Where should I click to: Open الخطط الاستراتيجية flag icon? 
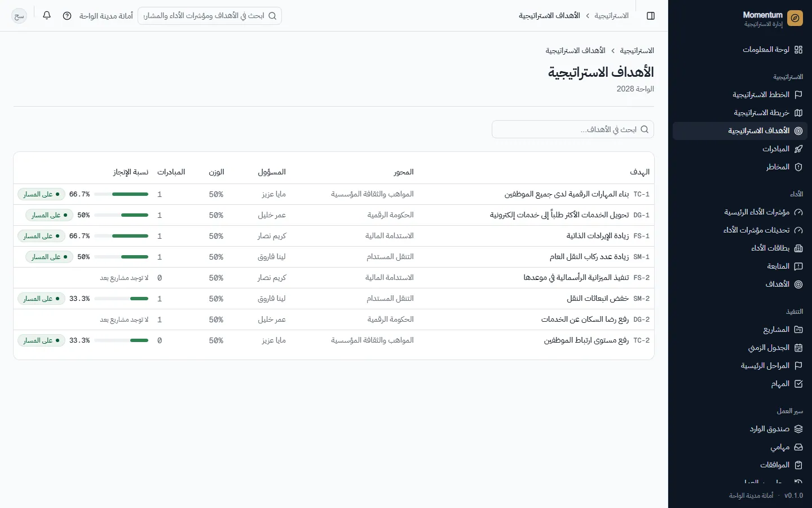coord(798,95)
